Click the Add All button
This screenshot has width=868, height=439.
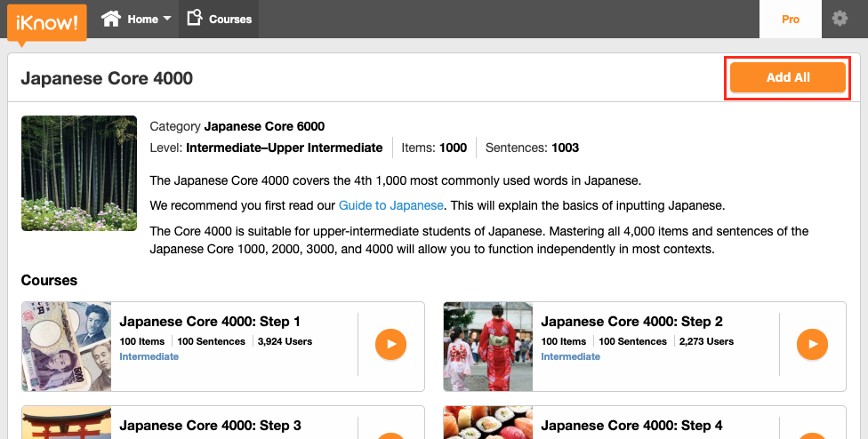788,77
